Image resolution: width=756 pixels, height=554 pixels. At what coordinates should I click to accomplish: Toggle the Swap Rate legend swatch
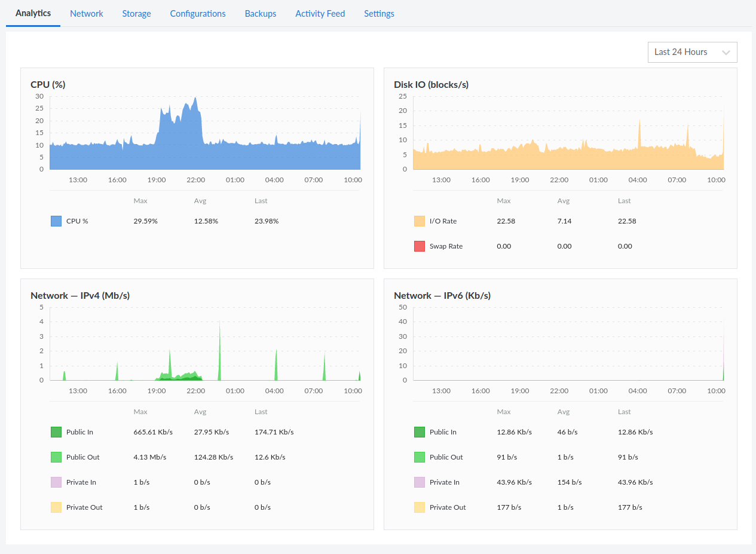[x=420, y=246]
